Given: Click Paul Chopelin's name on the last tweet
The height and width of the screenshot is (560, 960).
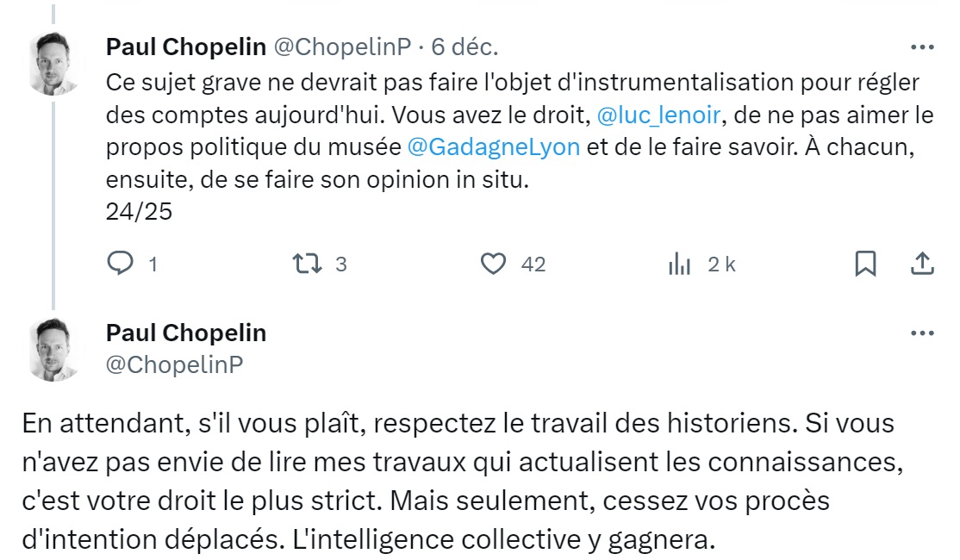Looking at the screenshot, I should 185,333.
